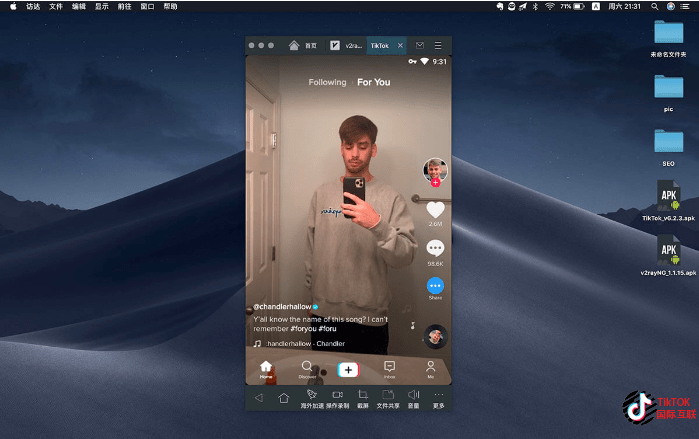Open Spotlight search in menu bar

(x=654, y=6)
